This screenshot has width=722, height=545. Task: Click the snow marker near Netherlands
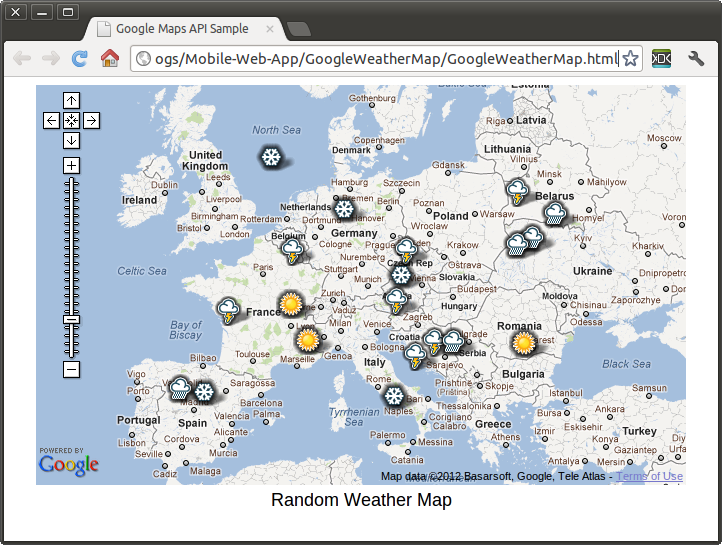point(344,209)
